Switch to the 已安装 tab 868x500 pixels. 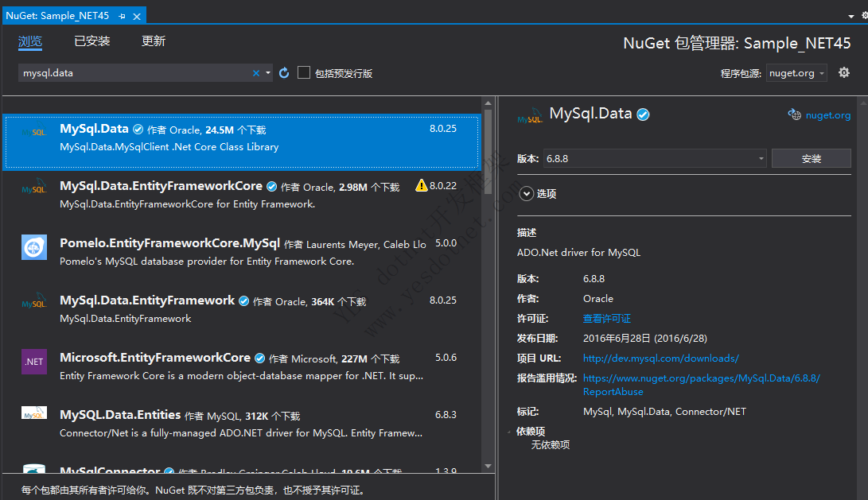tap(92, 41)
